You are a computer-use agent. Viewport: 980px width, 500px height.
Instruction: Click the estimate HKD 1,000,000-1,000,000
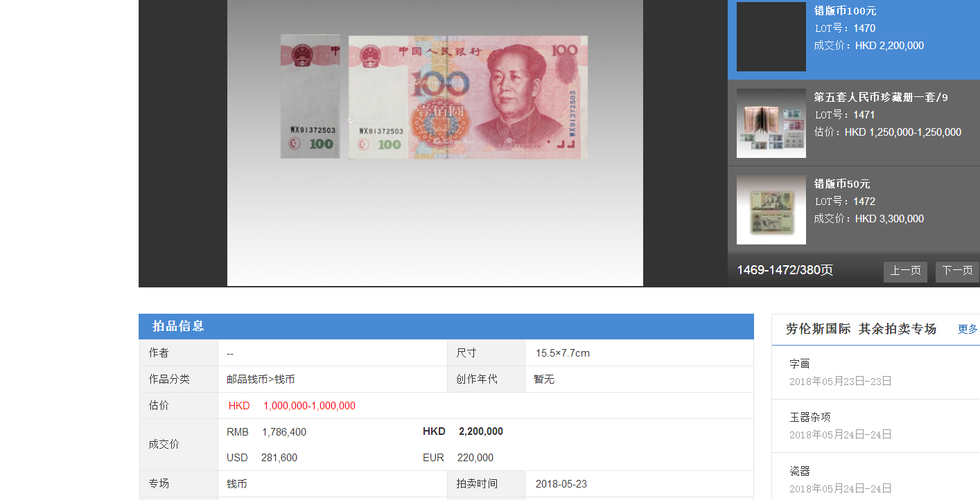[x=292, y=406]
